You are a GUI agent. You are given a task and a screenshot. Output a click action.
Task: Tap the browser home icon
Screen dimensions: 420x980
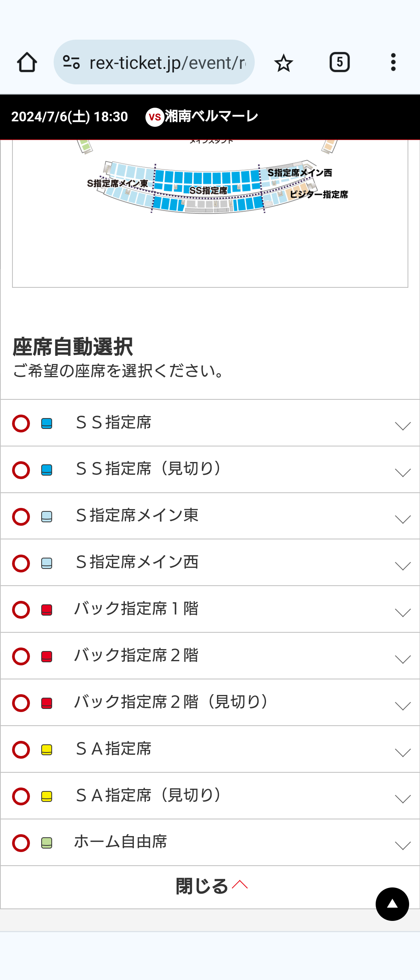[x=27, y=62]
